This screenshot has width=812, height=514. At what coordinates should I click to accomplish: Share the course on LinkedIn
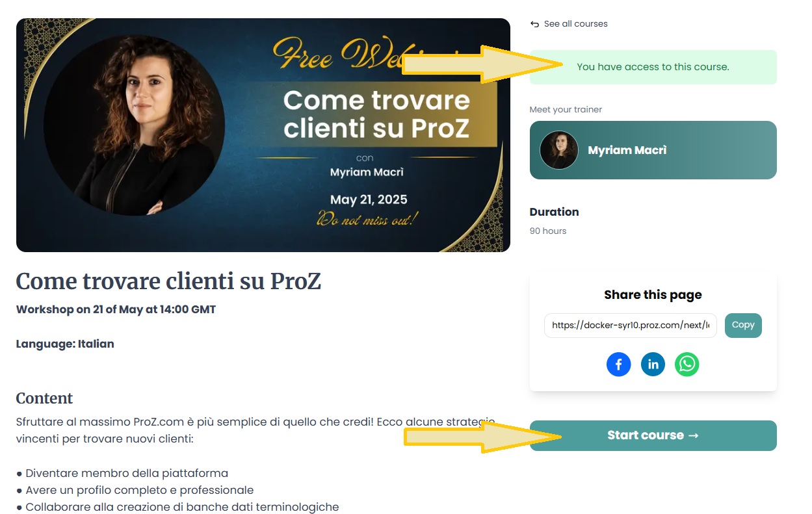point(653,364)
